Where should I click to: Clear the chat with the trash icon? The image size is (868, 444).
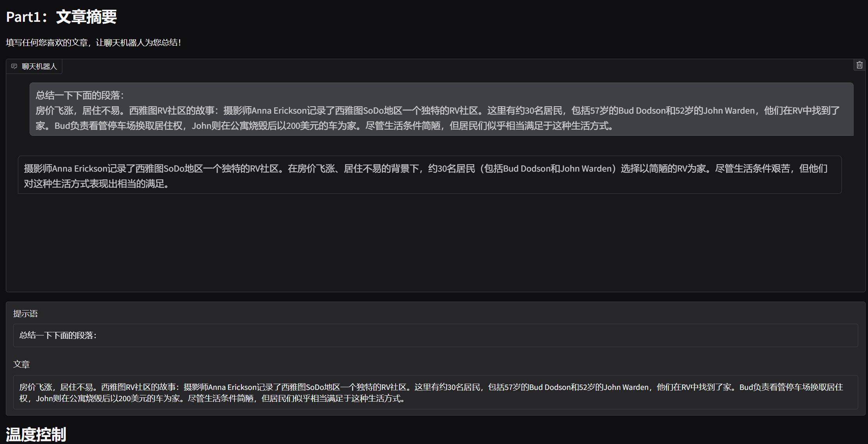point(859,65)
